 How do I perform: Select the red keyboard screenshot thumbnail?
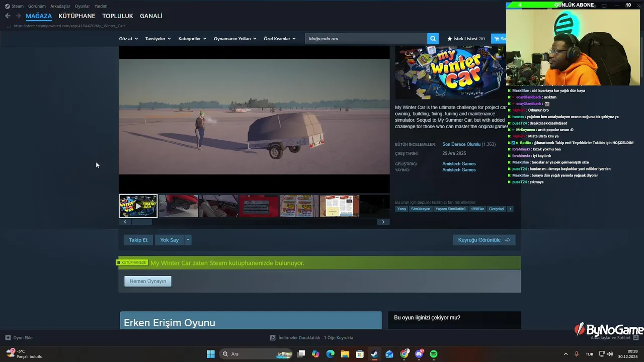[259, 206]
